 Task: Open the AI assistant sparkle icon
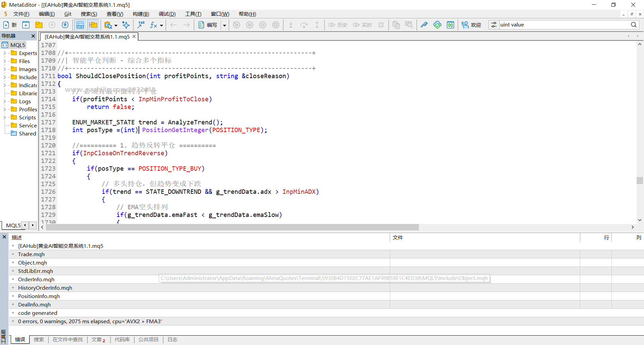[126, 25]
